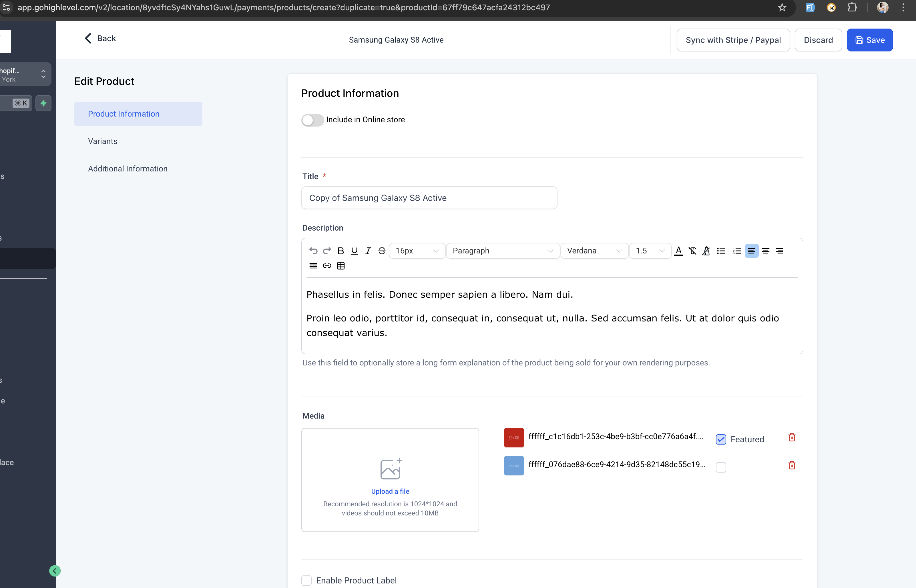Toggle Include in Online store switch
Viewport: 916px width, 588px height.
pos(312,120)
